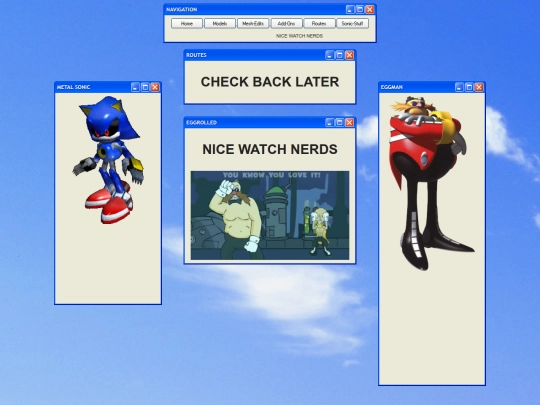Minimize the Eggman window

point(459,87)
